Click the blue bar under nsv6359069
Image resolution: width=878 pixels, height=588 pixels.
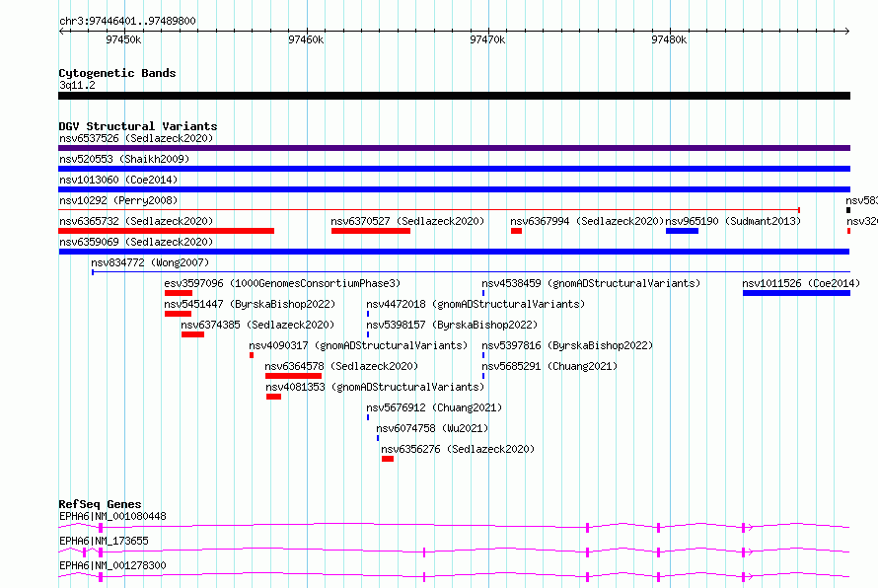point(454,252)
